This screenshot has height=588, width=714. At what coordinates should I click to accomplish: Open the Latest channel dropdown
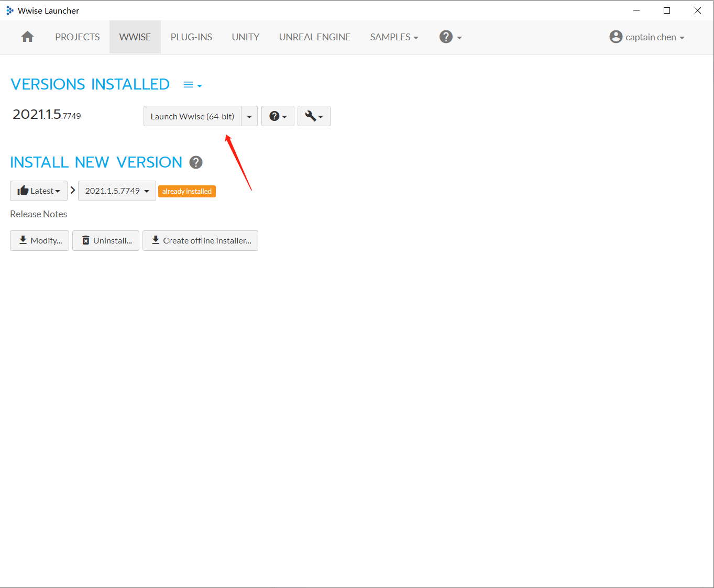click(x=39, y=191)
